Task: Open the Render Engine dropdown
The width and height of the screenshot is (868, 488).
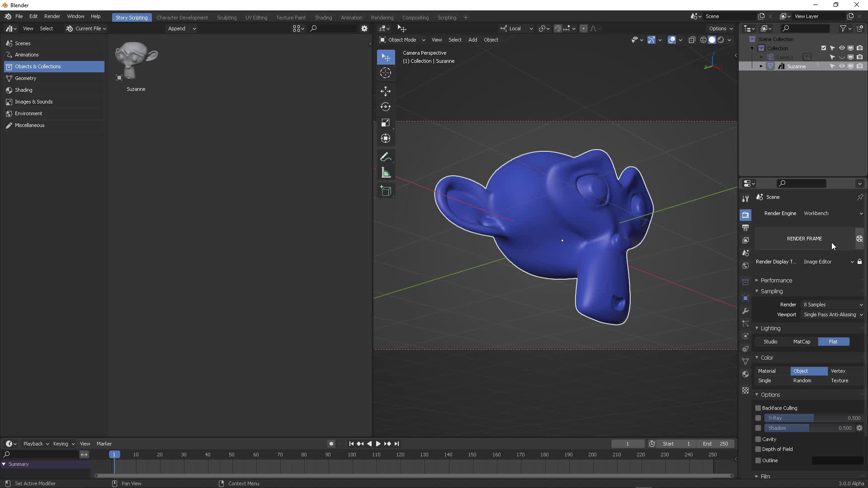Action: click(x=833, y=213)
